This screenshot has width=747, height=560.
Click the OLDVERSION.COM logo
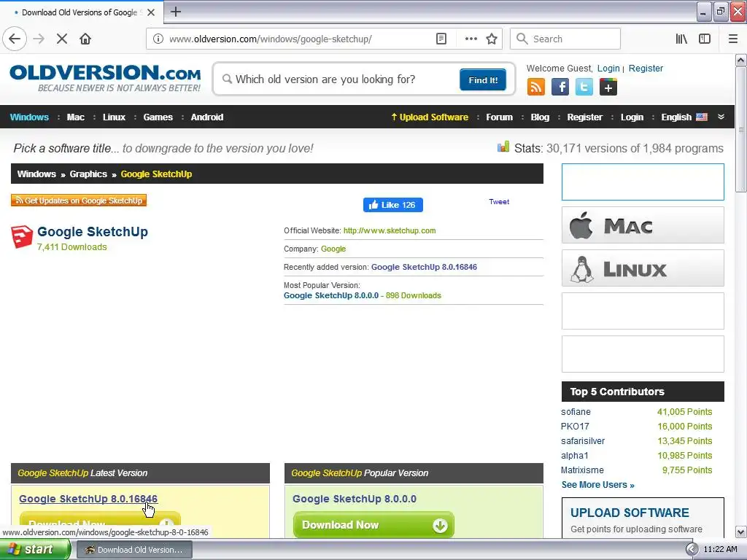(105, 78)
